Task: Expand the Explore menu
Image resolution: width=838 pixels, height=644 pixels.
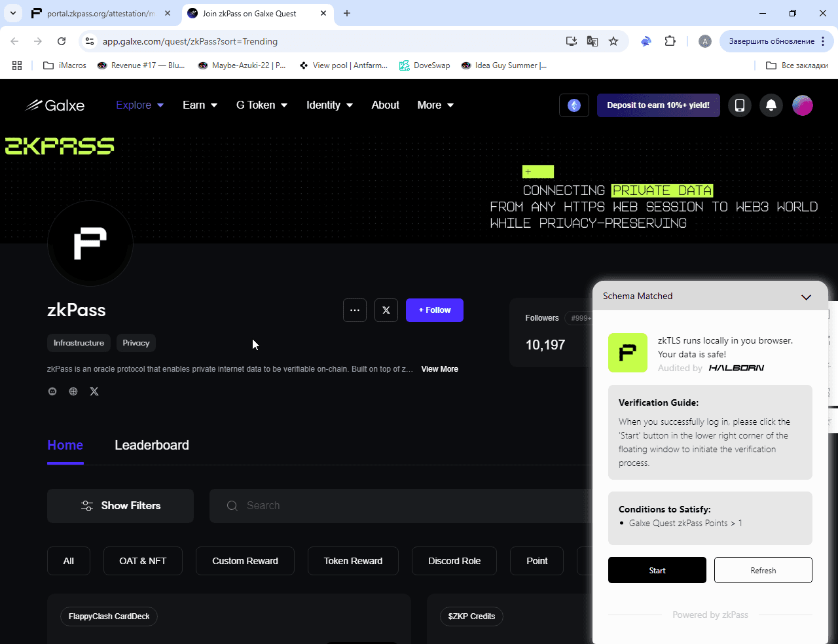Action: tap(140, 105)
